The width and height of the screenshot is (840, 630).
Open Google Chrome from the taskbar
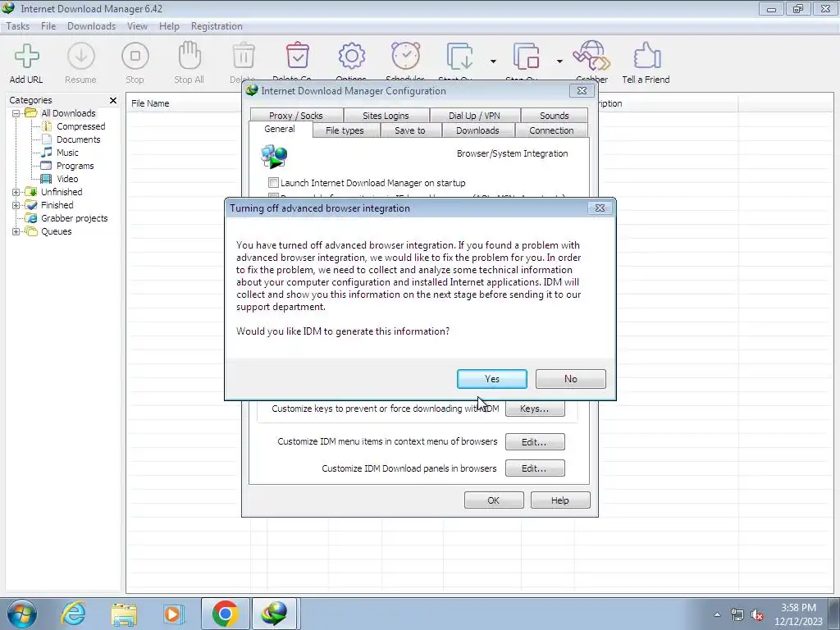[225, 614]
